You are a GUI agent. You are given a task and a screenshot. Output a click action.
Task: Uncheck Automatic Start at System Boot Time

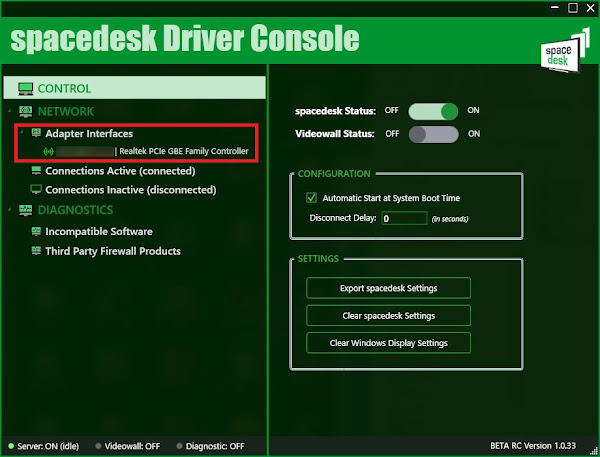[311, 198]
